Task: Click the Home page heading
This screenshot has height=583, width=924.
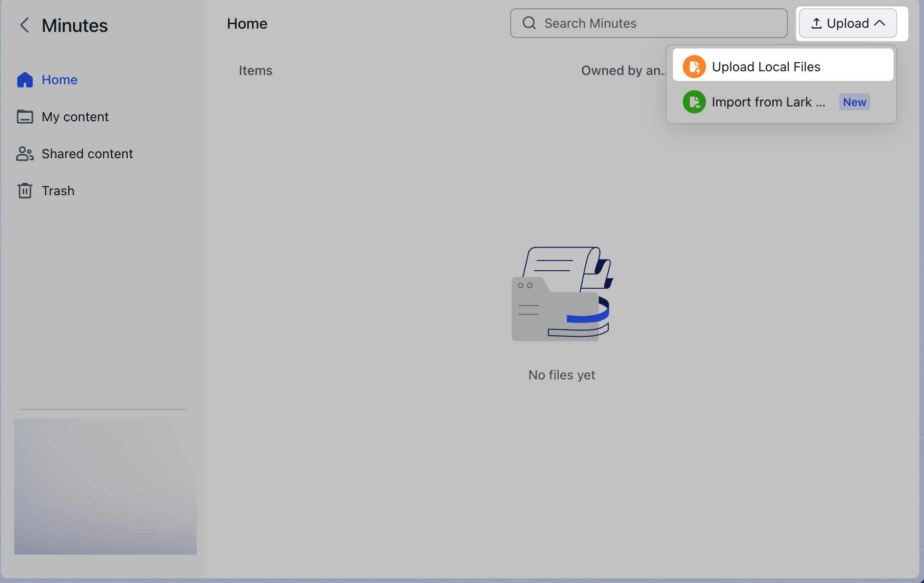Action: pos(247,24)
